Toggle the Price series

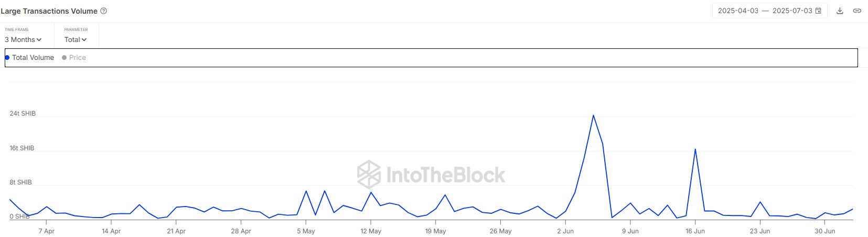click(74, 58)
